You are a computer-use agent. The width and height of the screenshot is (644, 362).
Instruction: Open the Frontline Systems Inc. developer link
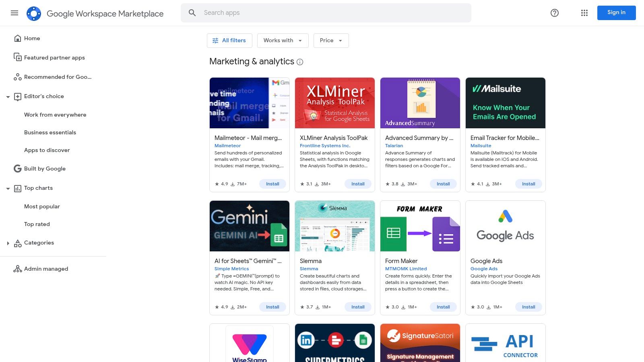point(325,146)
